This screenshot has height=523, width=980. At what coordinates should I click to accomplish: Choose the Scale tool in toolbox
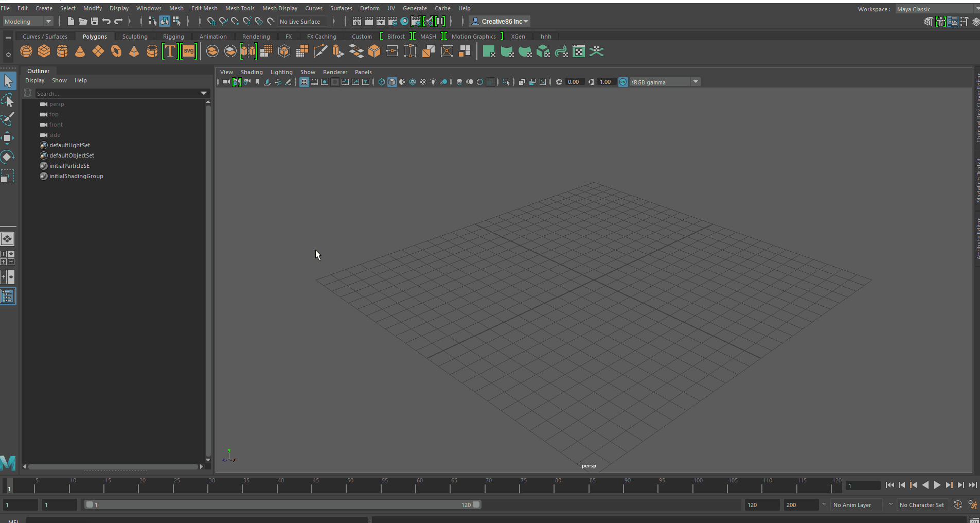pyautogui.click(x=8, y=176)
